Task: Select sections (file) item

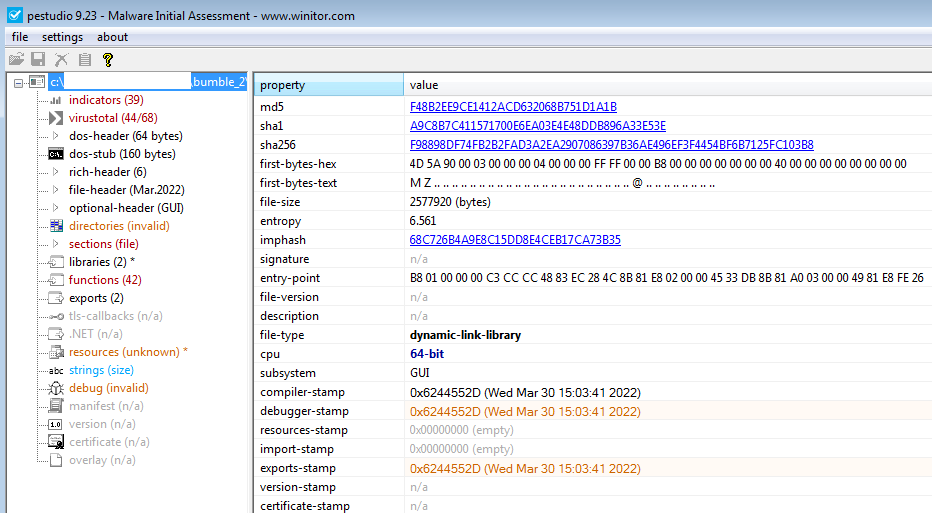Action: pyautogui.click(x=103, y=244)
